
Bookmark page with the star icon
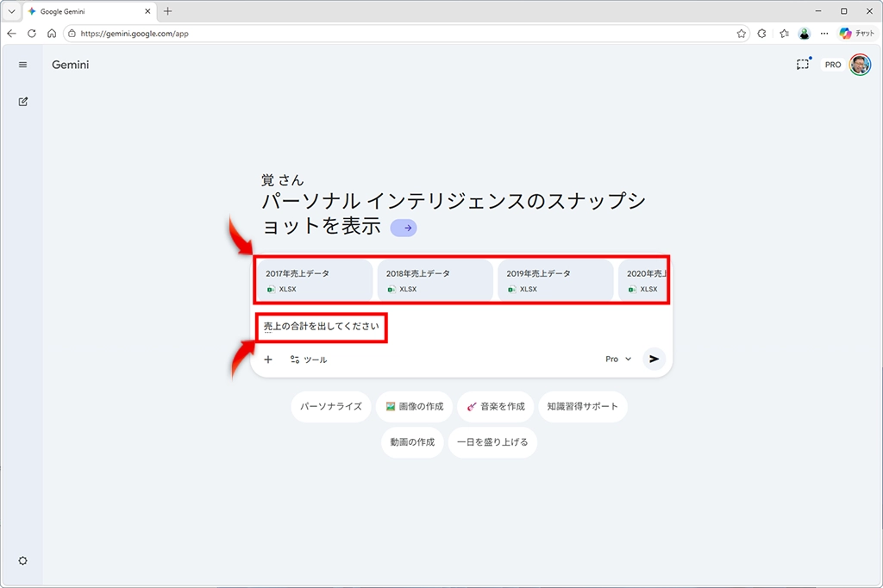[x=741, y=34]
